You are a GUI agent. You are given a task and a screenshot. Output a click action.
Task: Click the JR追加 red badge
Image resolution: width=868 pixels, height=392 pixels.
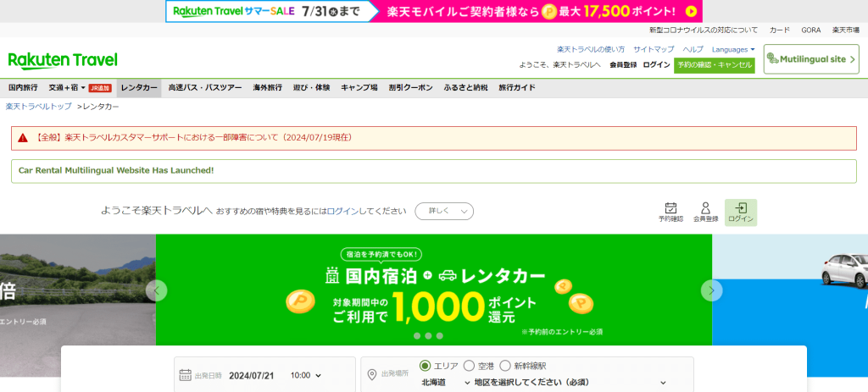(x=100, y=88)
